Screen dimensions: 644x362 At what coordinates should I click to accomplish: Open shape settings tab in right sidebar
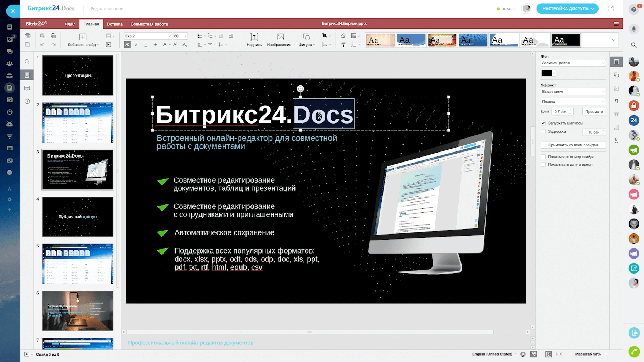(616, 75)
